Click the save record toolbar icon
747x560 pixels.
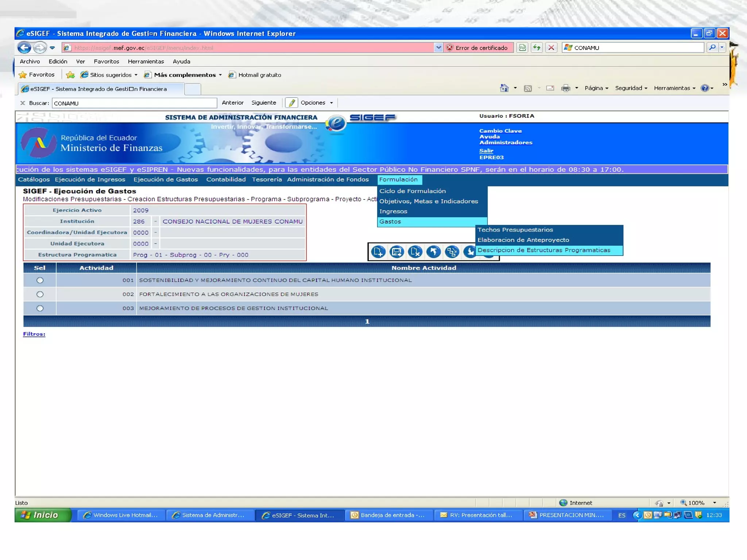pyautogui.click(x=396, y=252)
